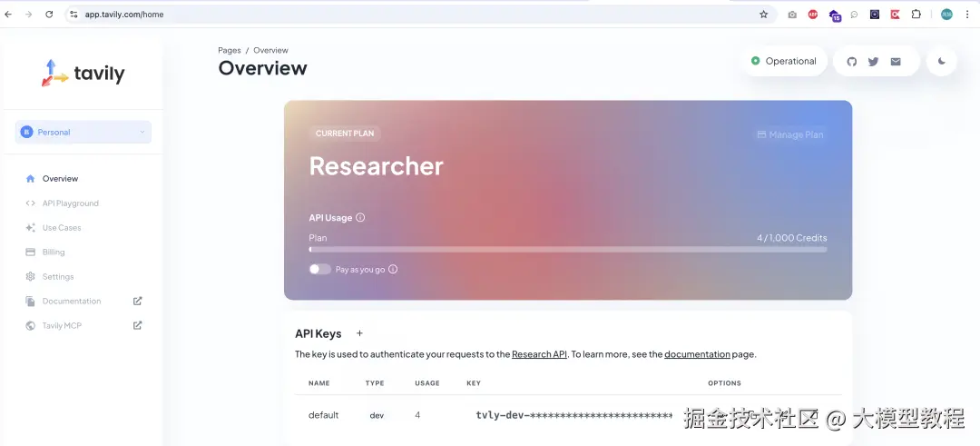Click the extension icon with the 15 badge
This screenshot has height=446, width=980.
coord(835,15)
